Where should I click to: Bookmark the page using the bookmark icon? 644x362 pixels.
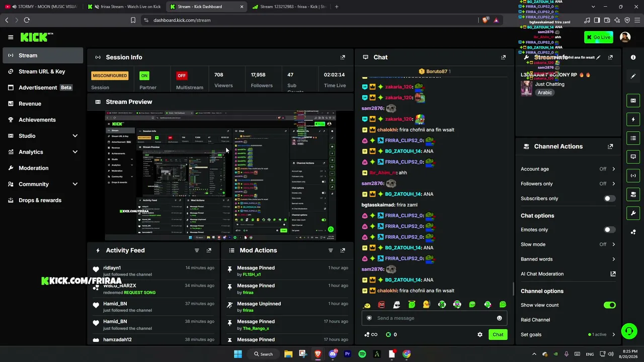[133, 20]
